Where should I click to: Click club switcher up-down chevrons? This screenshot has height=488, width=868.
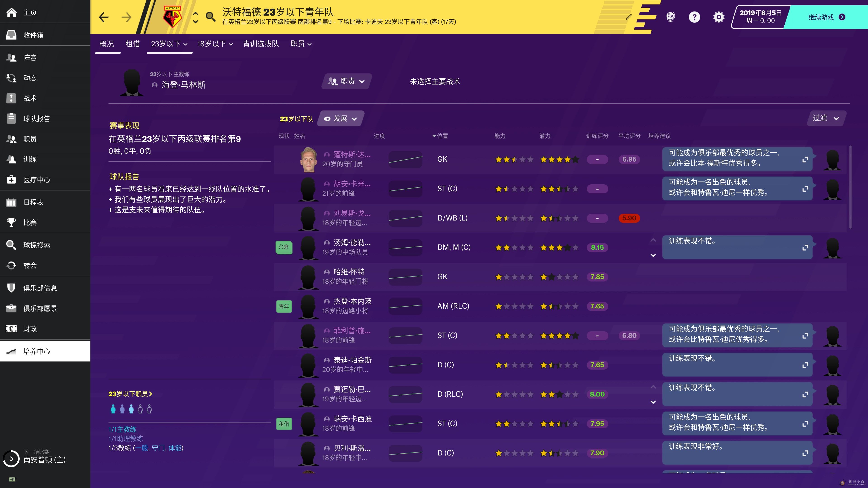196,17
